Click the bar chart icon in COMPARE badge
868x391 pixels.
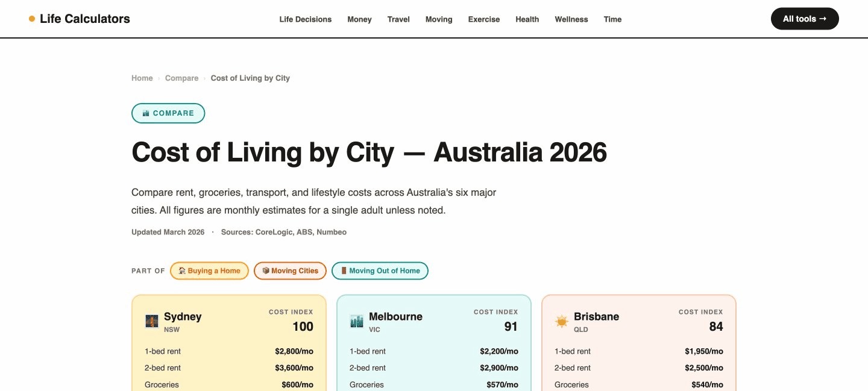145,113
